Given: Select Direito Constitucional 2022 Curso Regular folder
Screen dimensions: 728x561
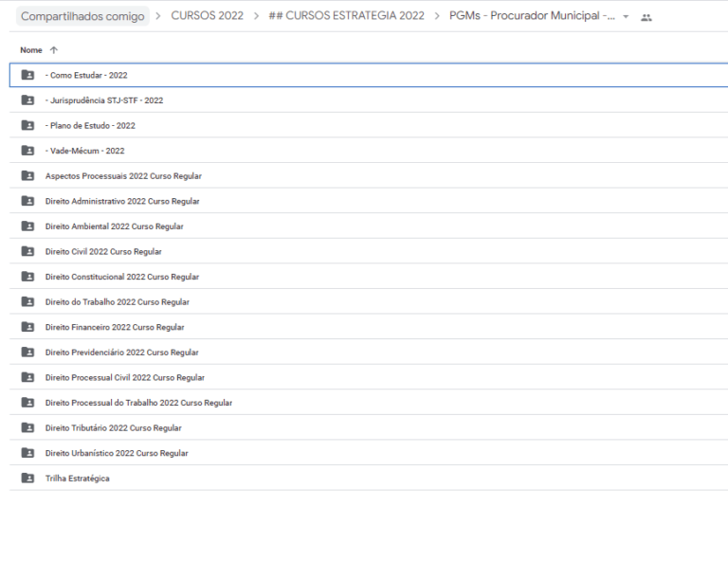Looking at the screenshot, I should pyautogui.click(x=369, y=277).
